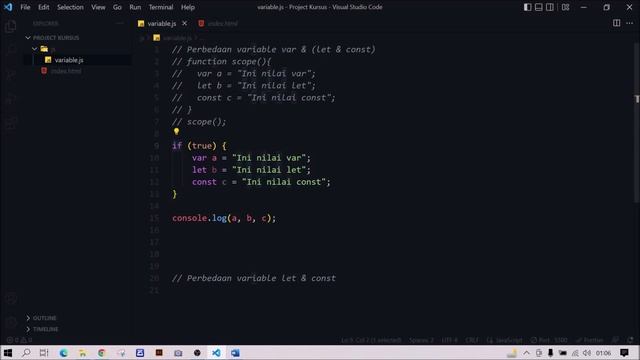Click the editor vertical scrollbar
This screenshot has width=640, height=360.
(637, 122)
